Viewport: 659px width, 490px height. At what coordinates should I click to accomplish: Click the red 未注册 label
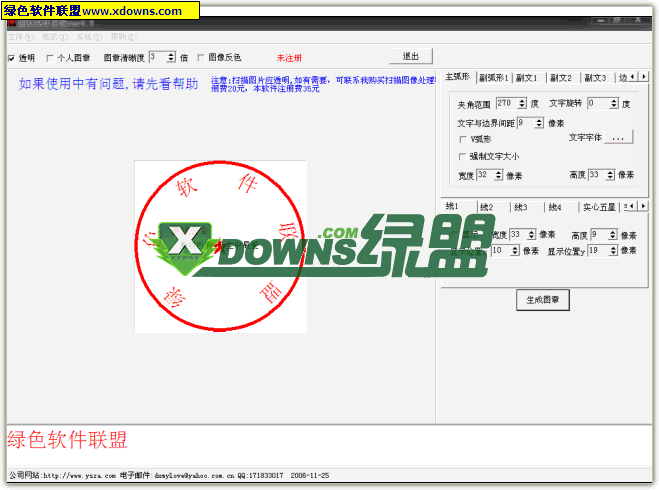pyautogui.click(x=289, y=58)
